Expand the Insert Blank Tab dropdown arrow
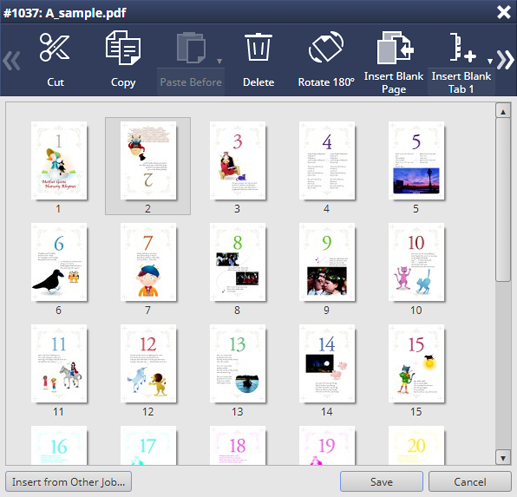517x497 pixels. [490, 61]
